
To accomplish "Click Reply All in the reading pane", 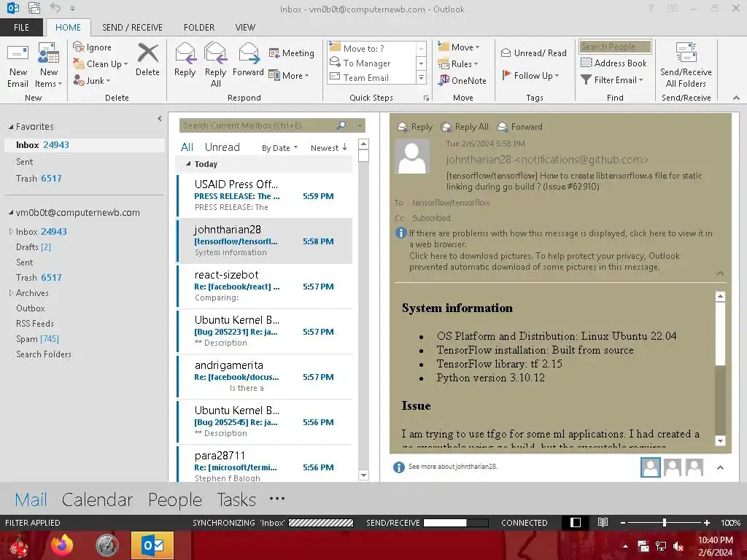I will point(465,127).
